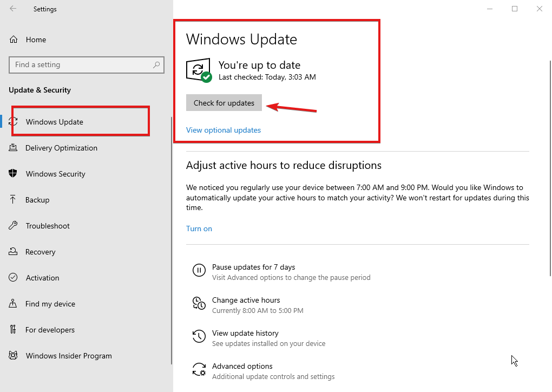Click the Windows Security shield icon

tap(14, 174)
